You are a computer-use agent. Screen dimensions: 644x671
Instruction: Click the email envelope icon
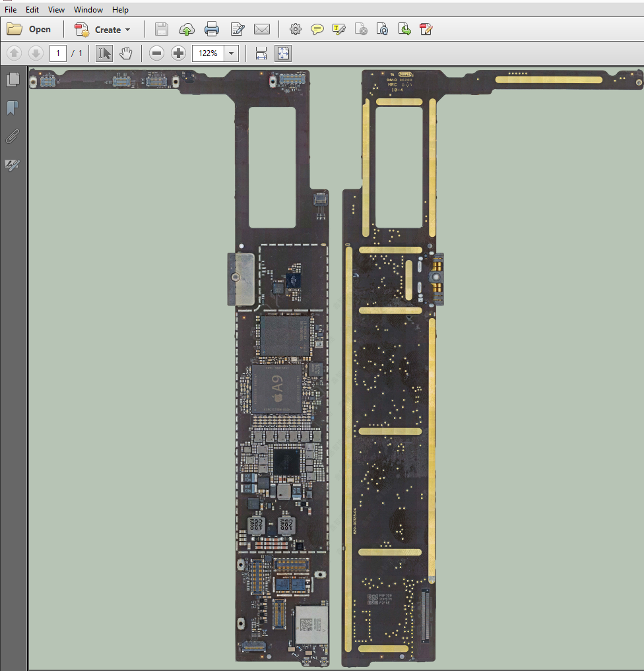(262, 29)
